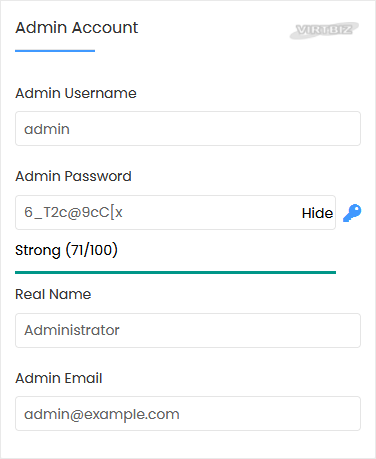The image size is (376, 459).
Task: Click the Real Name label
Action: click(53, 294)
